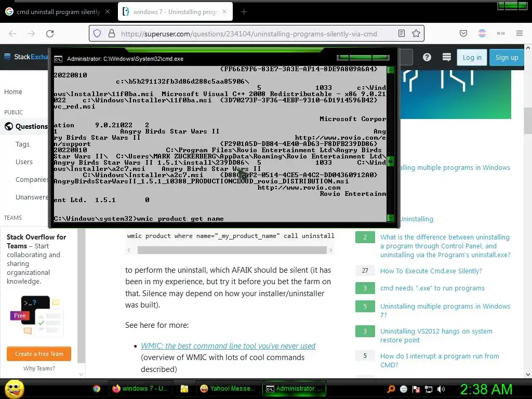Image resolution: width=532 pixels, height=399 pixels.
Task: Open the shield tracking protection icon
Action: (x=97, y=34)
